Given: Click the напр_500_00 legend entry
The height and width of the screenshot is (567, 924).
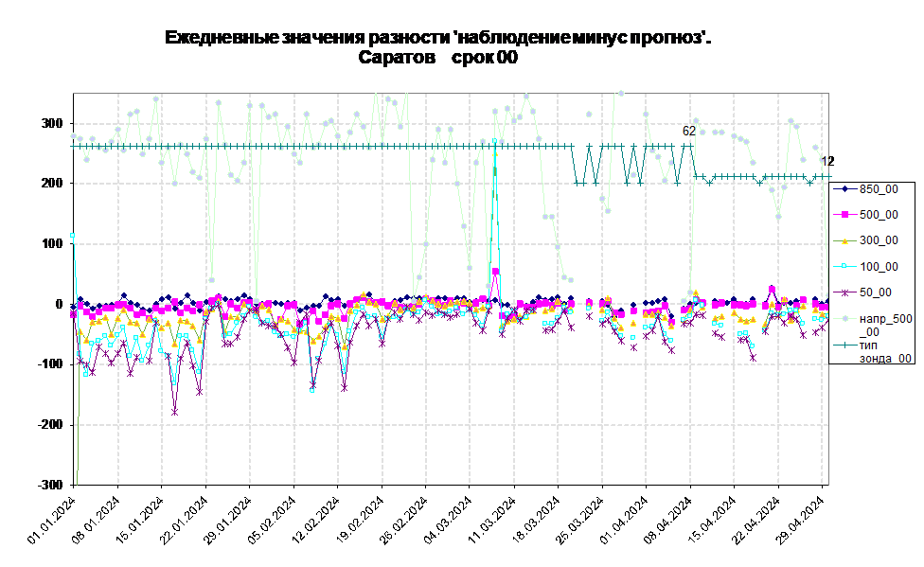Looking at the screenshot, I should coord(873,325).
